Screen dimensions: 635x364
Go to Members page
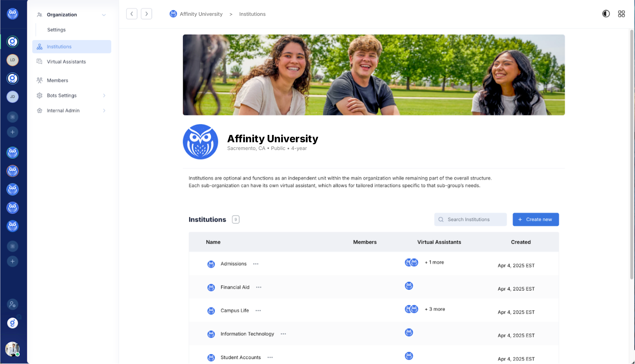coord(57,80)
